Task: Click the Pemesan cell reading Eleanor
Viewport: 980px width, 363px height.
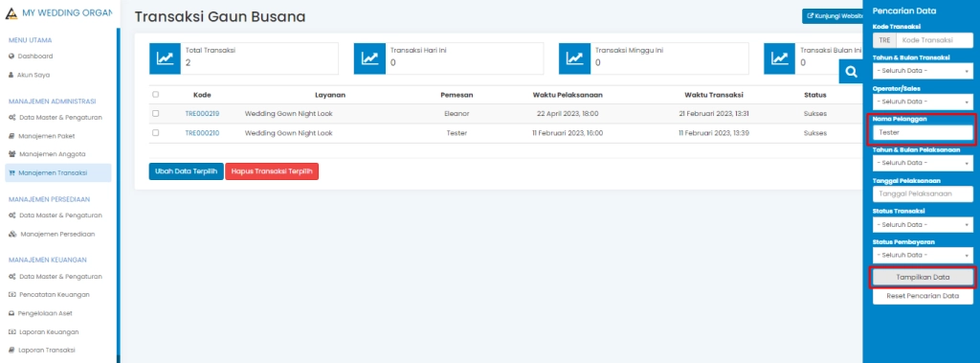Action: click(457, 114)
